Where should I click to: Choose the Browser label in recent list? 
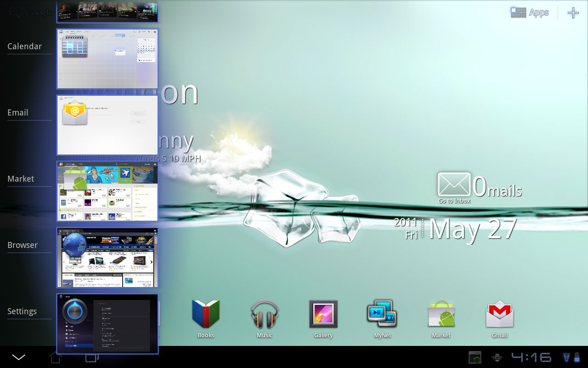coord(23,245)
